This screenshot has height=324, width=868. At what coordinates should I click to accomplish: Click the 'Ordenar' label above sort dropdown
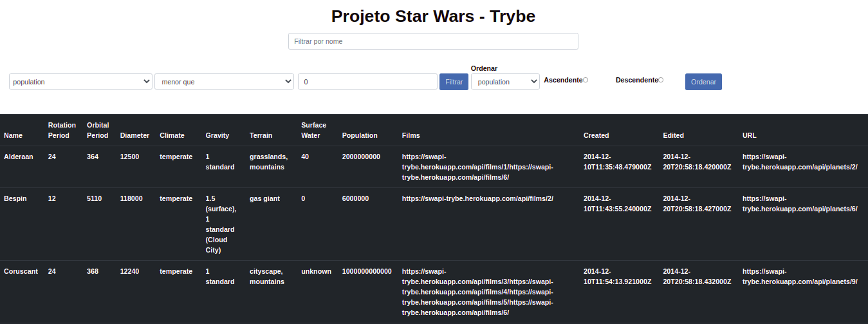coord(484,68)
